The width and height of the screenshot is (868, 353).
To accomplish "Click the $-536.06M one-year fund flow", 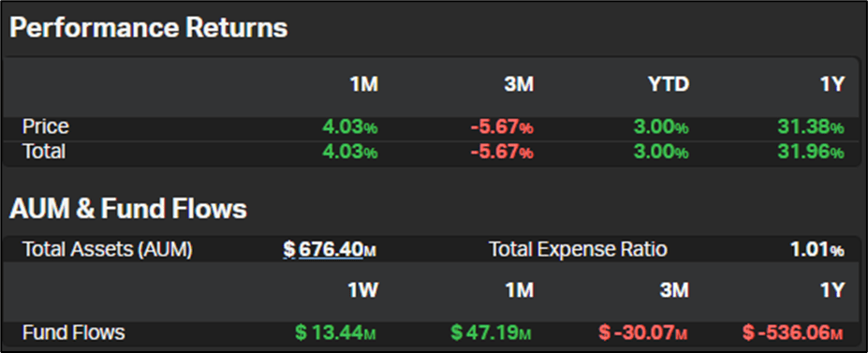I will coord(793,332).
